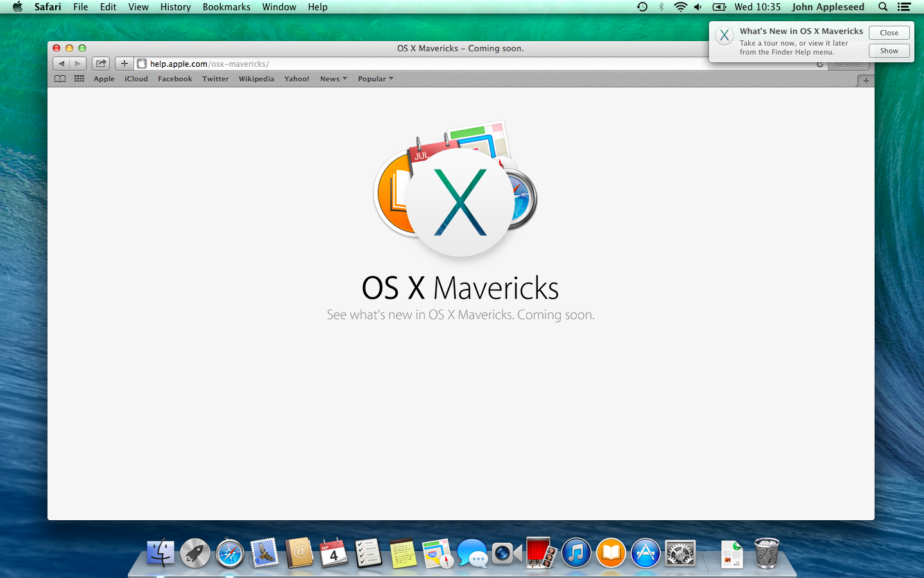Expand the News bookmarks folder dropdown
Image resolution: width=924 pixels, height=578 pixels.
pos(334,79)
